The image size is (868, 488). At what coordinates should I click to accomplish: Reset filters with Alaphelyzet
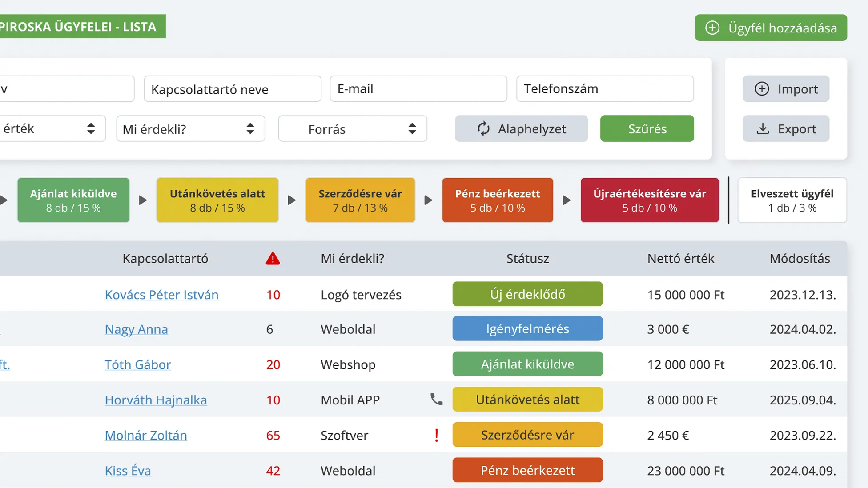click(x=521, y=129)
